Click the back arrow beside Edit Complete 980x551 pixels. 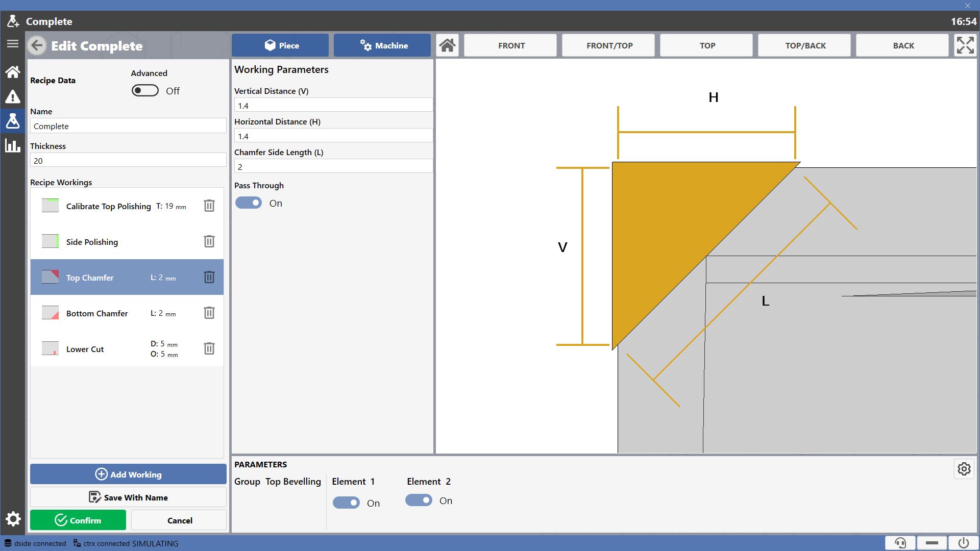pos(37,45)
